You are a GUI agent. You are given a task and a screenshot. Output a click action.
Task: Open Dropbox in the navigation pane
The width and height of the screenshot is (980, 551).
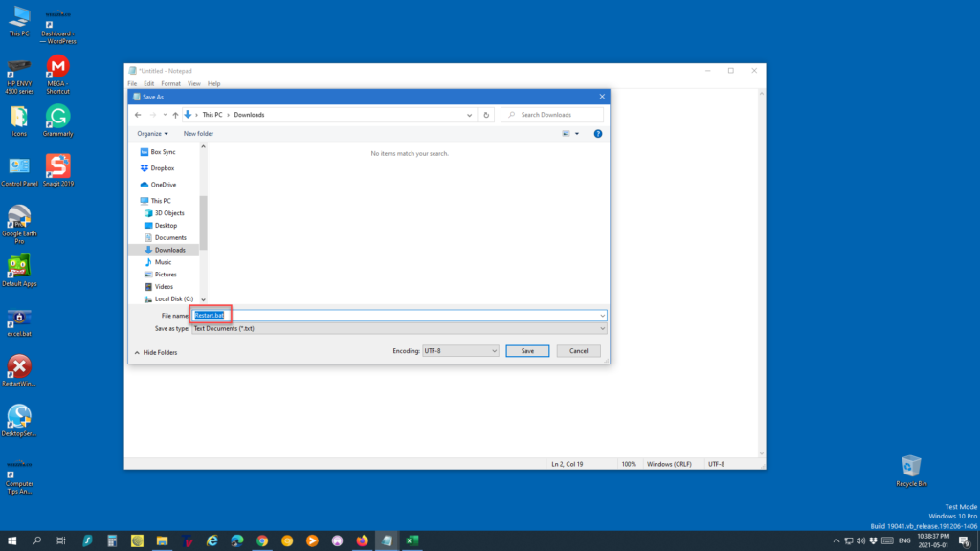tap(162, 167)
